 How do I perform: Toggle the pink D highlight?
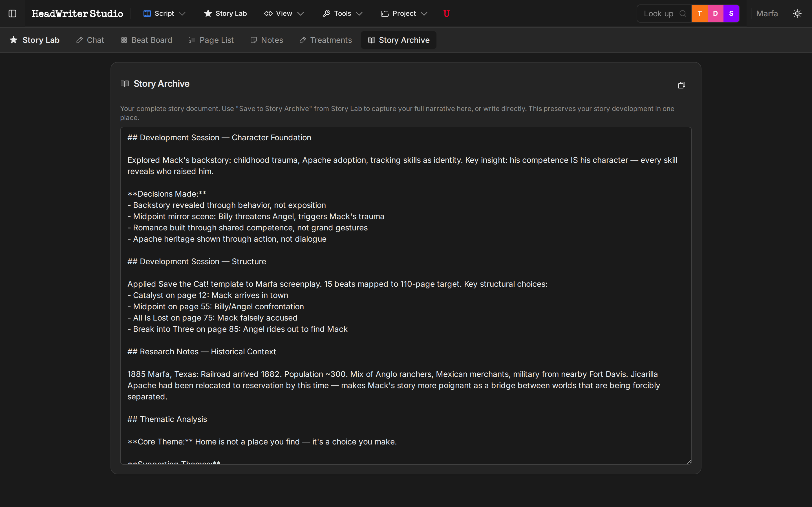coord(715,14)
